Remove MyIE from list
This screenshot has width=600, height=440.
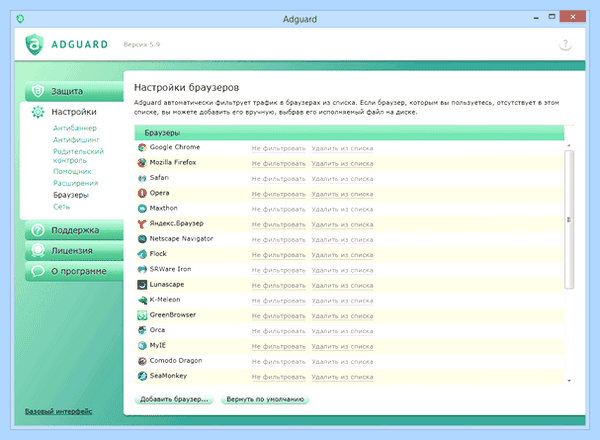[342, 347]
